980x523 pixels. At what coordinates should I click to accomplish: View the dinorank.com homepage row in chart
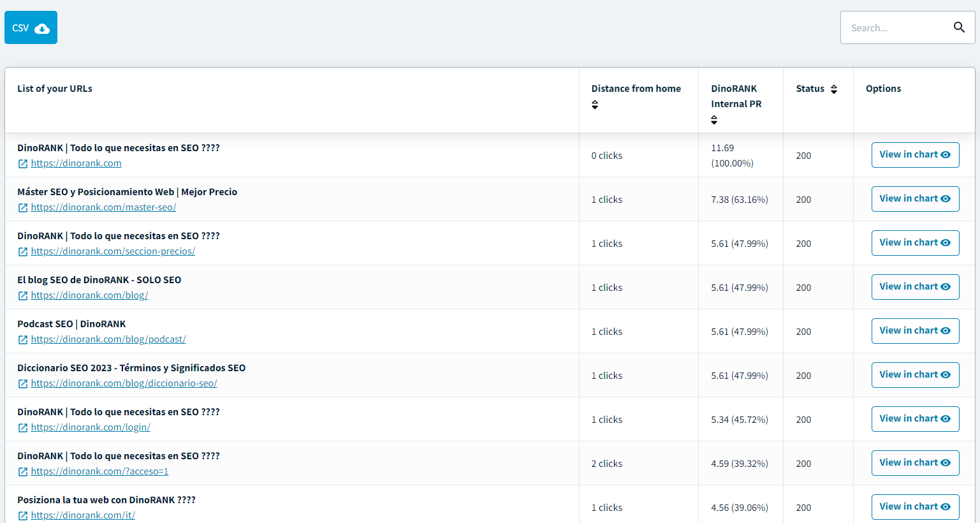(915, 155)
